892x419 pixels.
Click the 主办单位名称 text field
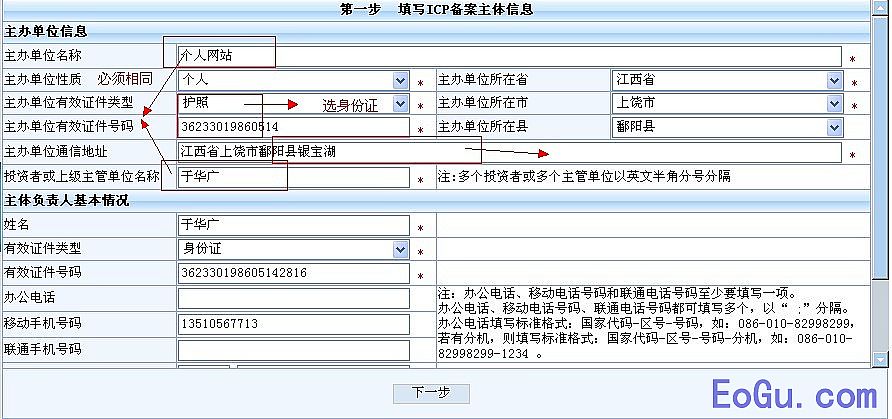[x=510, y=56]
